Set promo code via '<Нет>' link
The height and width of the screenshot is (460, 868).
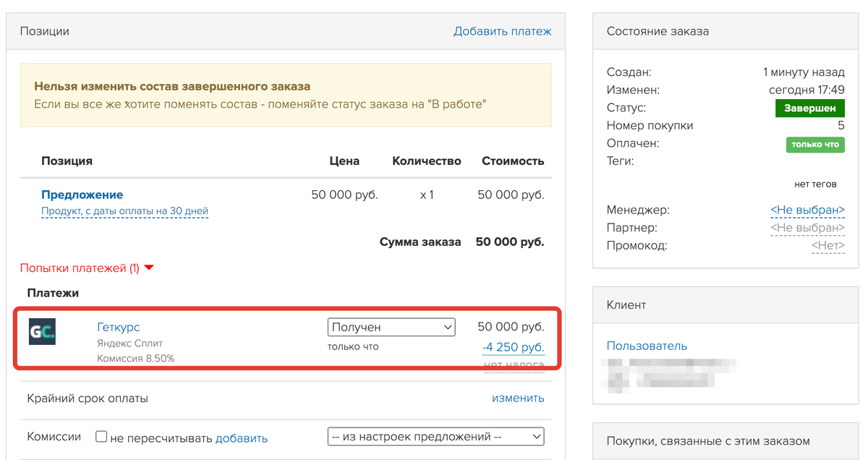828,246
